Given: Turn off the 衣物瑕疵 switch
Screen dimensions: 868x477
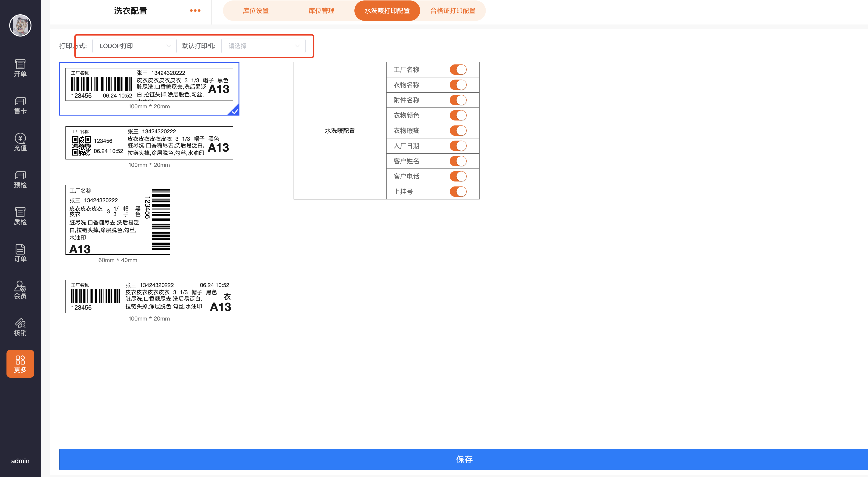Looking at the screenshot, I should tap(458, 131).
